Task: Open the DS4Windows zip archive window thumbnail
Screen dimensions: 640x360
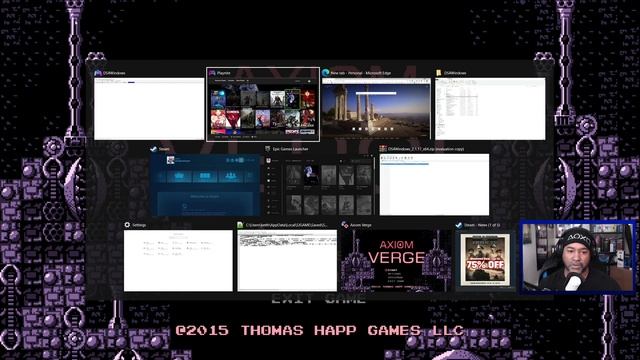Action: pos(434,184)
